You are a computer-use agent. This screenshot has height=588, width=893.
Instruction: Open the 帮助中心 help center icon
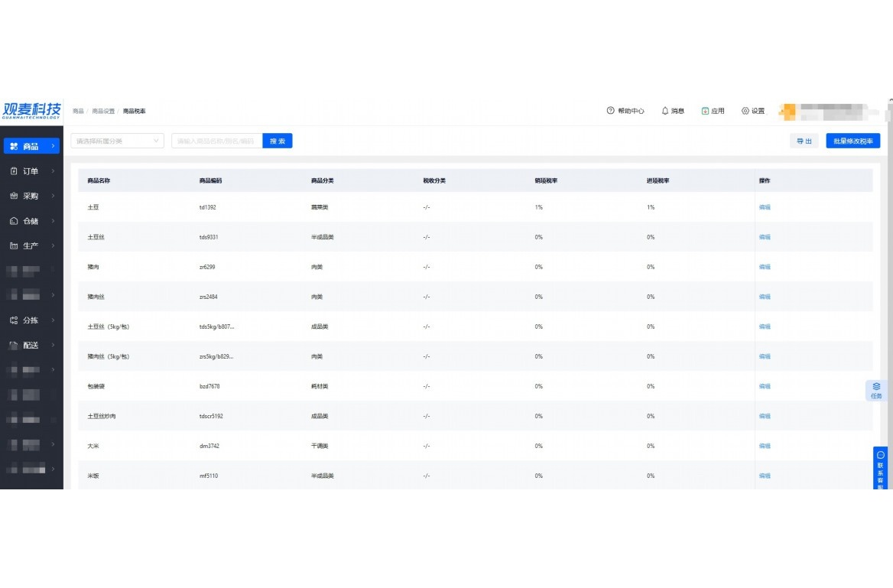coord(611,111)
